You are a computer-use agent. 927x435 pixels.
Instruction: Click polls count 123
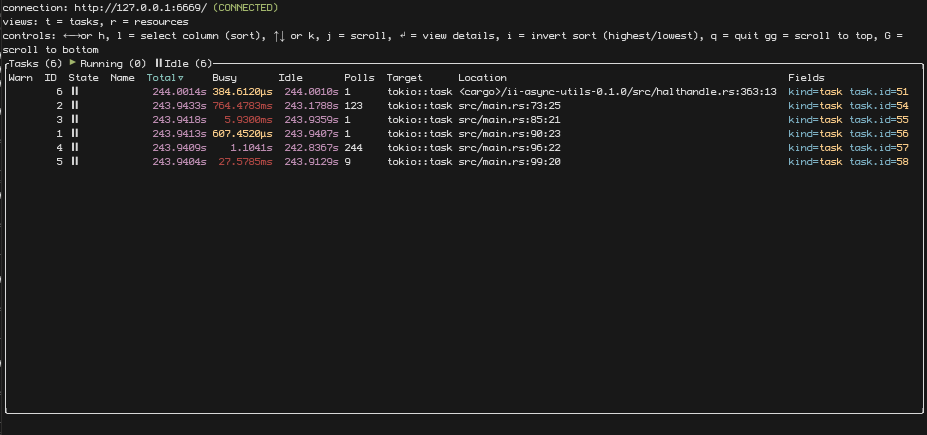(354, 106)
